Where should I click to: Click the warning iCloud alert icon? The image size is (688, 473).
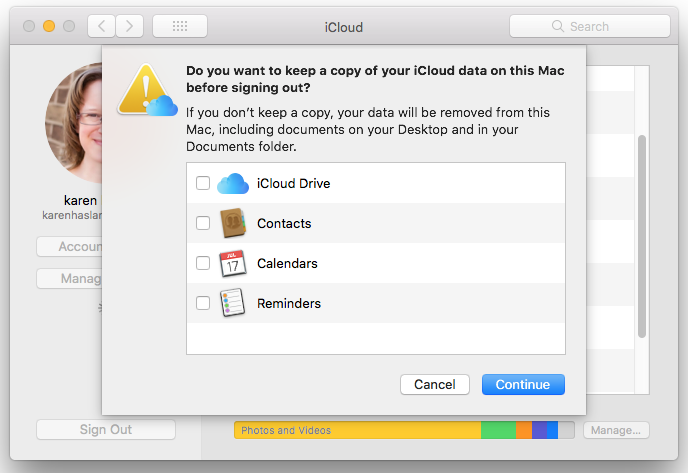(146, 90)
